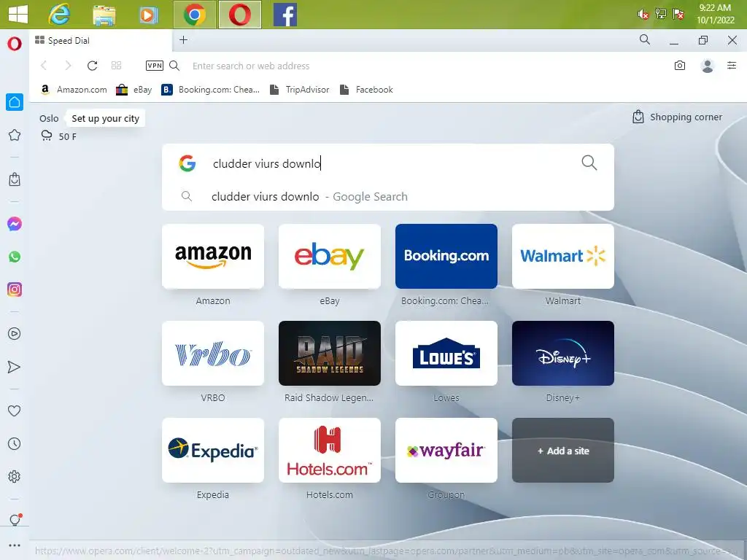The width and height of the screenshot is (747, 560).
Task: Open the Action Center flag tray icon
Action: 678,14
